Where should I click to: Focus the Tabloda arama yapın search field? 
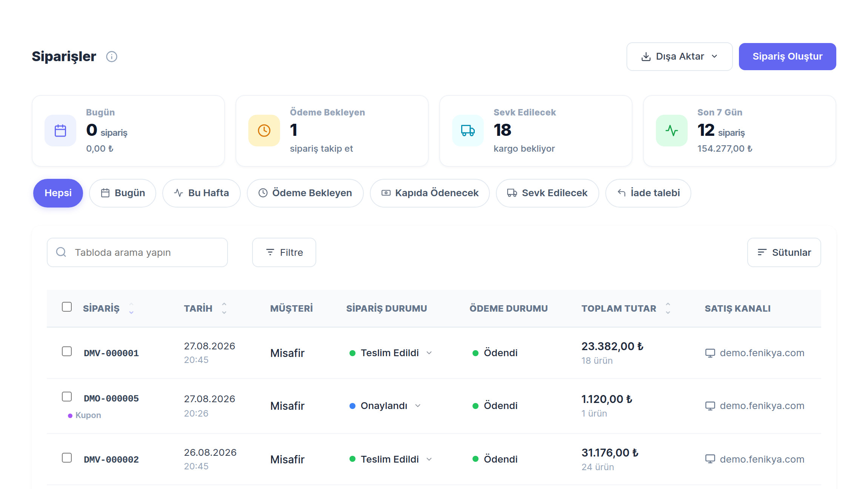[137, 252]
